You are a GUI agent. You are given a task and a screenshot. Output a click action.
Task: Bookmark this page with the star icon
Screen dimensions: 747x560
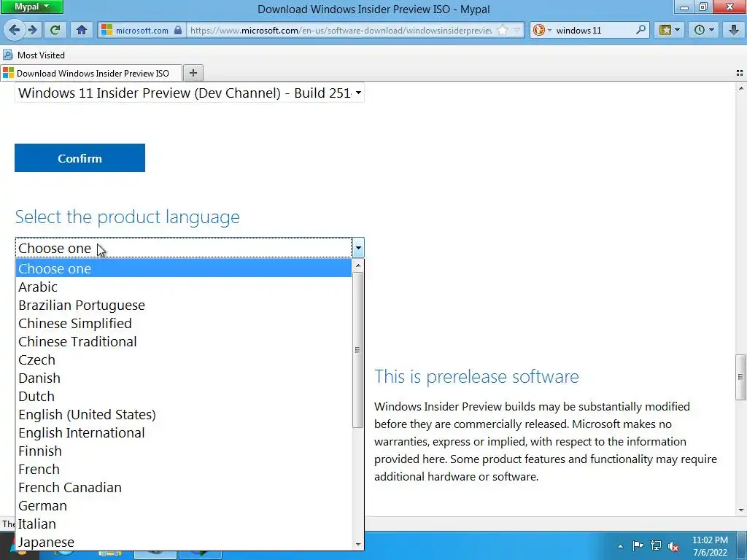502,30
